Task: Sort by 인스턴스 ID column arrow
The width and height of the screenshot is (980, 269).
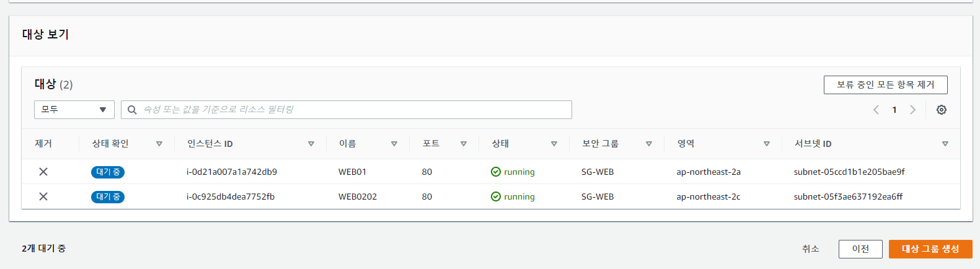Action: pos(311,144)
